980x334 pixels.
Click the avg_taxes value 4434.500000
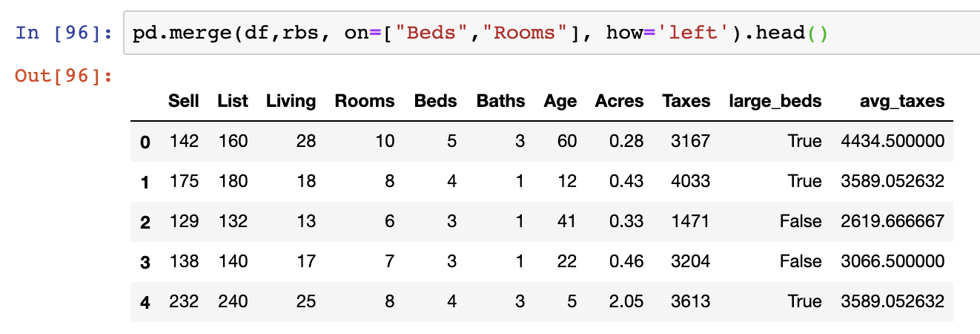pyautogui.click(x=893, y=141)
